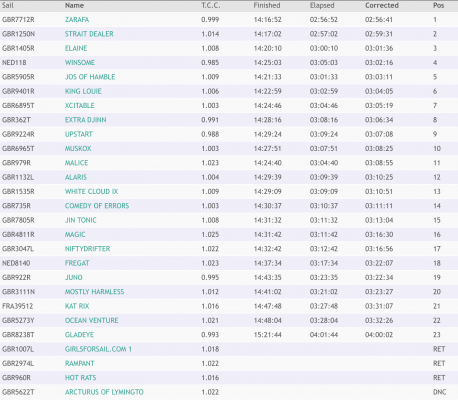458x400 pixels.
Task: Select elapsed time 03:05:03
Action: point(324,63)
